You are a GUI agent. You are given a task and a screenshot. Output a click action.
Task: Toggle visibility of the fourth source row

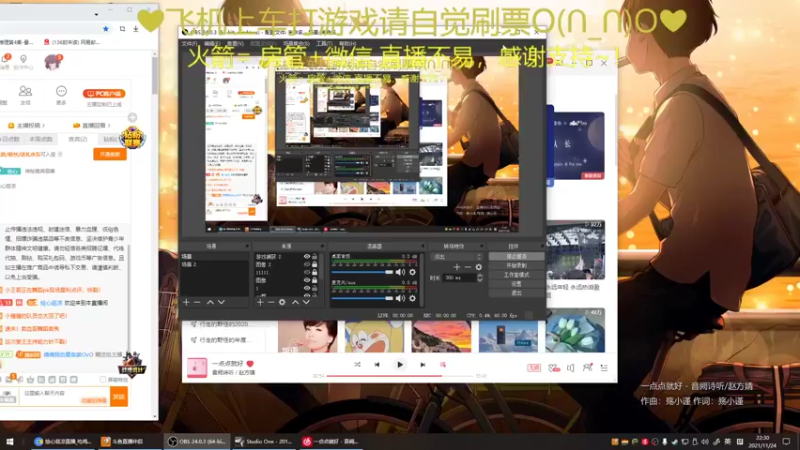click(307, 280)
